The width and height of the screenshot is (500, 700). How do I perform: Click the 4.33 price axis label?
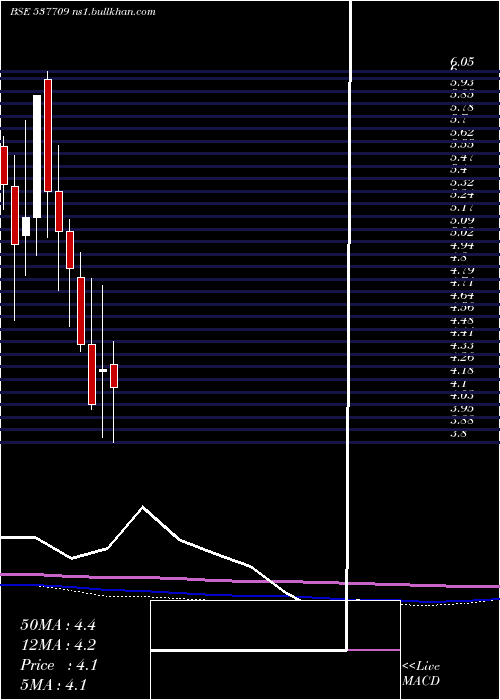tap(462, 346)
